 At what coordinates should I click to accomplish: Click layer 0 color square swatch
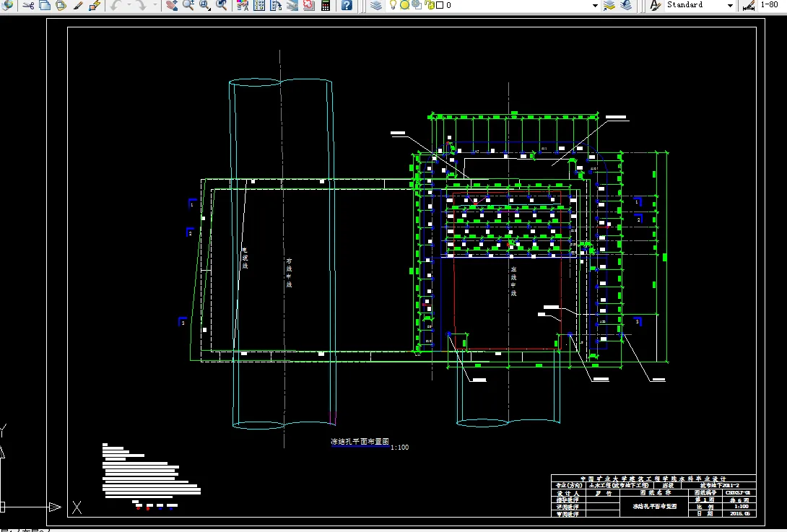pos(440,5)
